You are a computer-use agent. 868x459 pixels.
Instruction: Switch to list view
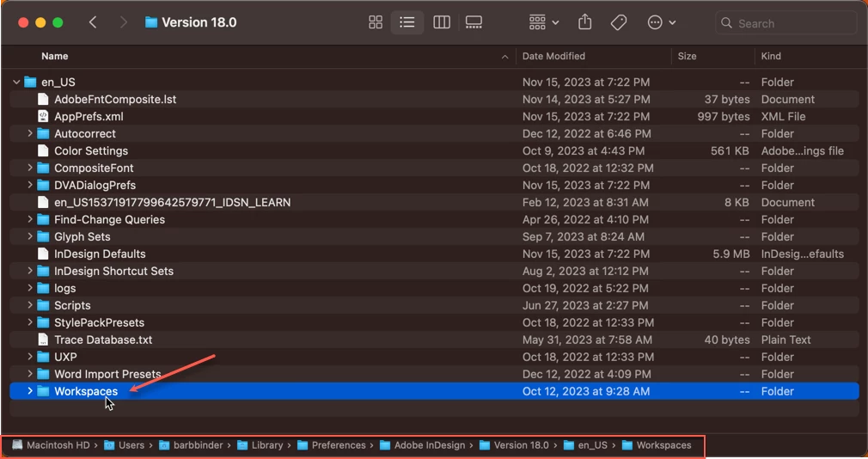[406, 22]
